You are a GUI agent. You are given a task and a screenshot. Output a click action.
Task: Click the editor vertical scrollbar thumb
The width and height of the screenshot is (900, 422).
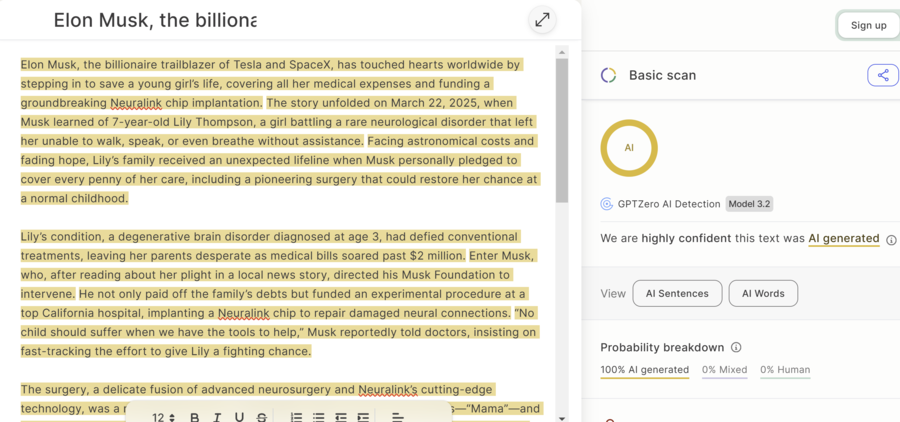pyautogui.click(x=562, y=129)
